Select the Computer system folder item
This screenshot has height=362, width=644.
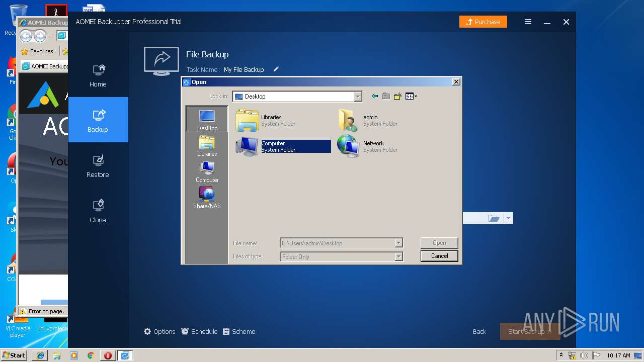[283, 146]
